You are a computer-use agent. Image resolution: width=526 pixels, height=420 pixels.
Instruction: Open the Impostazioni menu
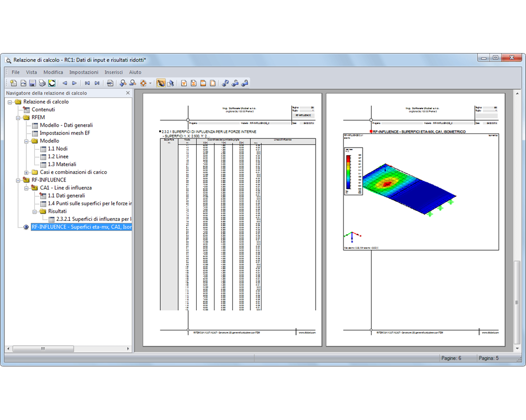(x=83, y=72)
